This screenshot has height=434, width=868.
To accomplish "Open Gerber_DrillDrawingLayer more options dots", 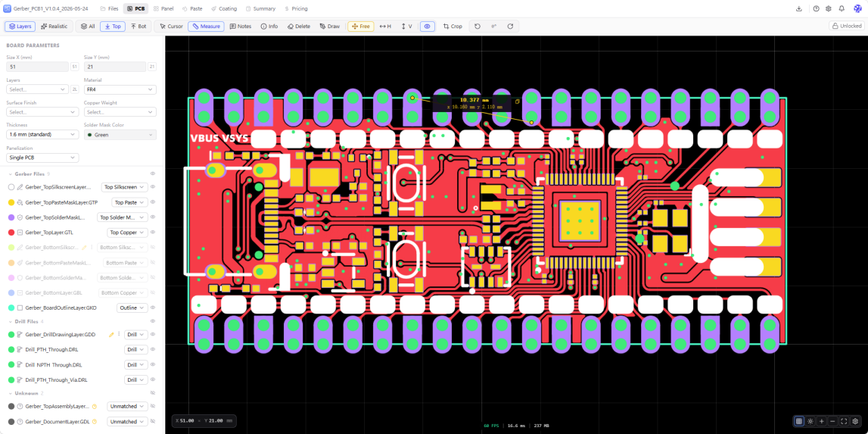I will [119, 334].
